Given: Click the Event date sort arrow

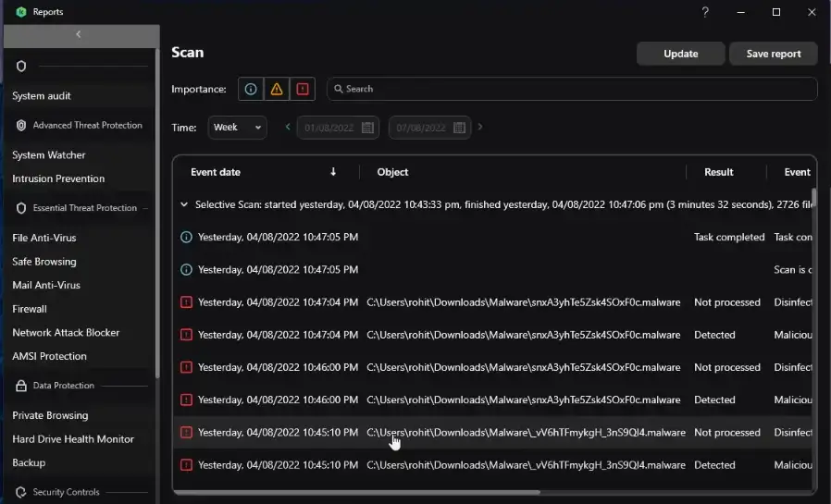Looking at the screenshot, I should coord(333,172).
